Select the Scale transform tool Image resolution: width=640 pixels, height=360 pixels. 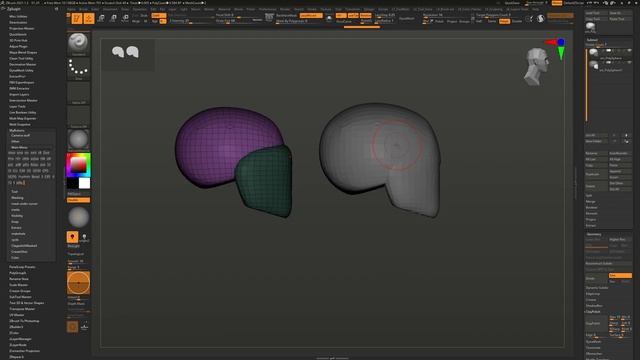(x=113, y=18)
